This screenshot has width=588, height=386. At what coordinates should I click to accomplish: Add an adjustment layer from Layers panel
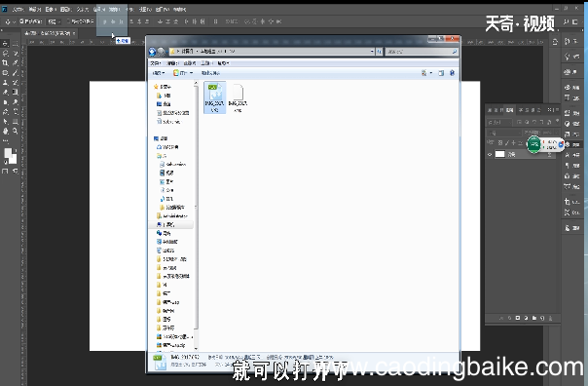[x=526, y=318]
